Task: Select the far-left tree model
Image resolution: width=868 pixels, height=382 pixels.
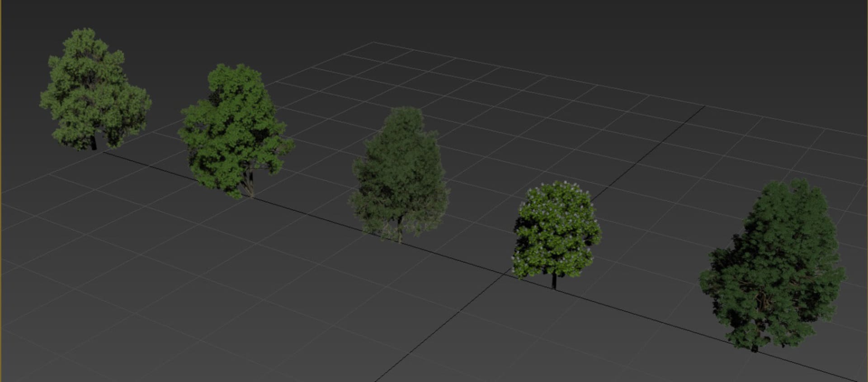Action: [x=95, y=89]
